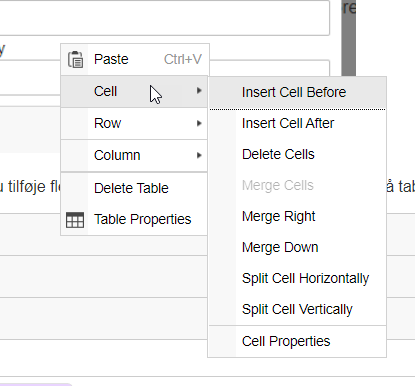Select Insert Cell Before

point(297,92)
